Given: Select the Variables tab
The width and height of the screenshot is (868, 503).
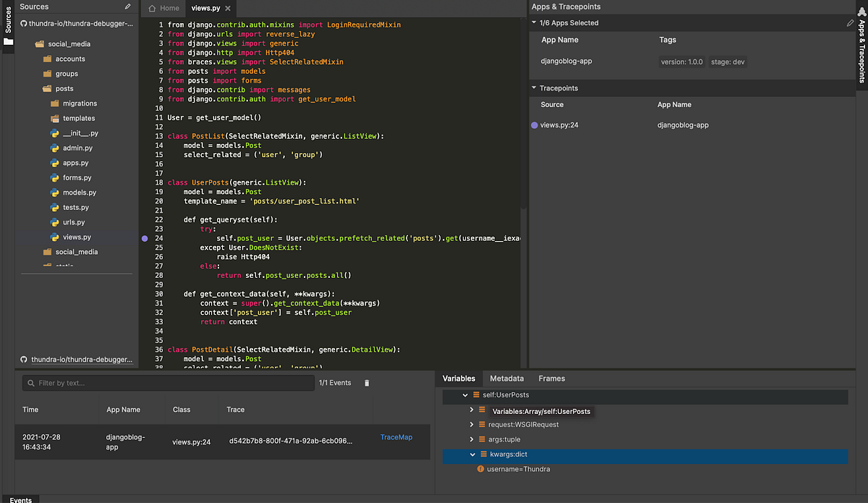Looking at the screenshot, I should [x=459, y=379].
